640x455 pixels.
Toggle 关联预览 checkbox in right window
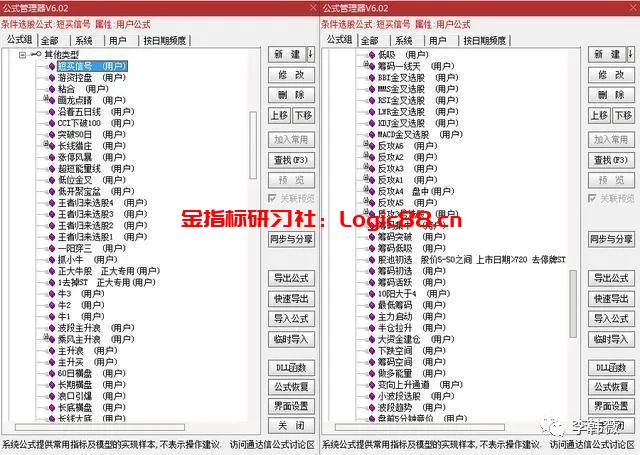(593, 198)
